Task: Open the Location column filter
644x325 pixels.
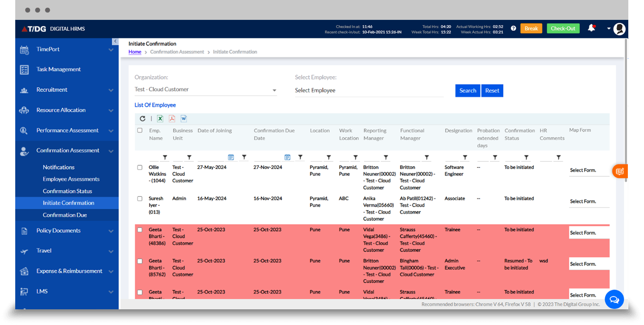Action: (x=328, y=157)
